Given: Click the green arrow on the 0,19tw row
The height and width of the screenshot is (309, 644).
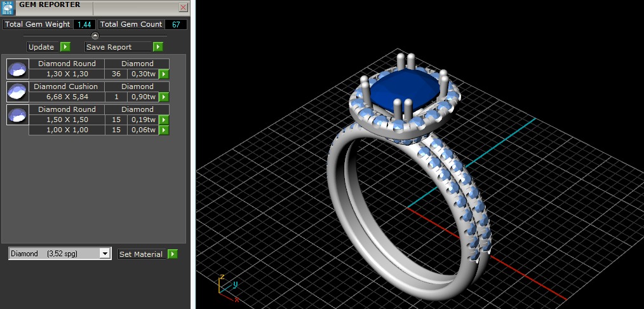Looking at the screenshot, I should click(x=164, y=120).
